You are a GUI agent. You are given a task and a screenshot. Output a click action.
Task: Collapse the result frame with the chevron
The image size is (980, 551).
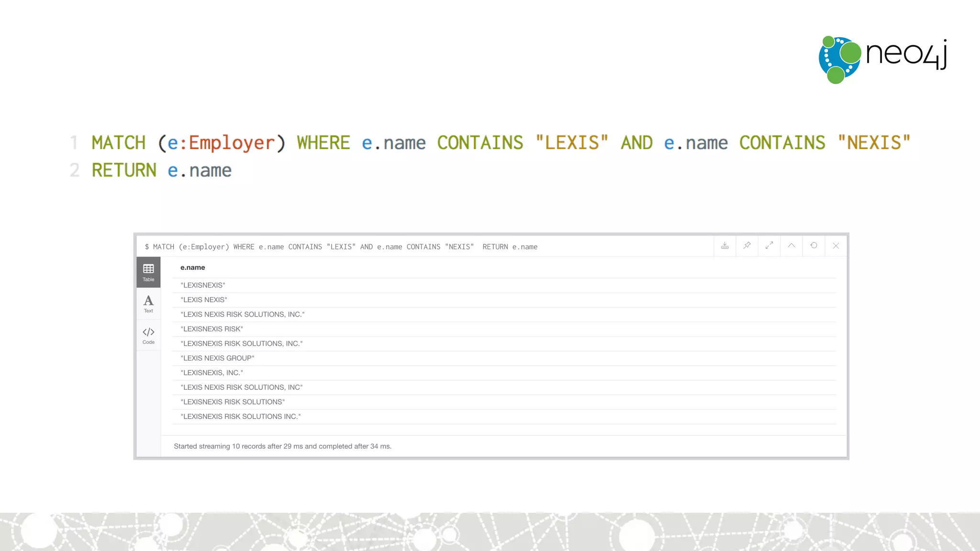[791, 245]
